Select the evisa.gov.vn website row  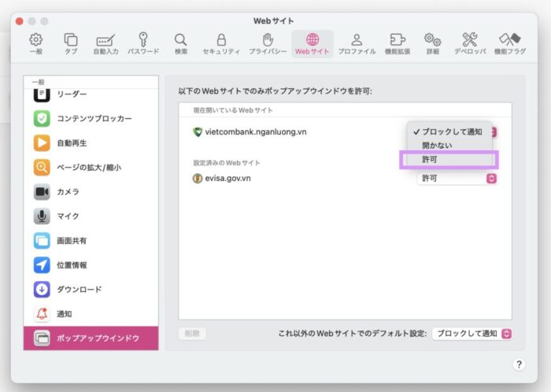299,179
